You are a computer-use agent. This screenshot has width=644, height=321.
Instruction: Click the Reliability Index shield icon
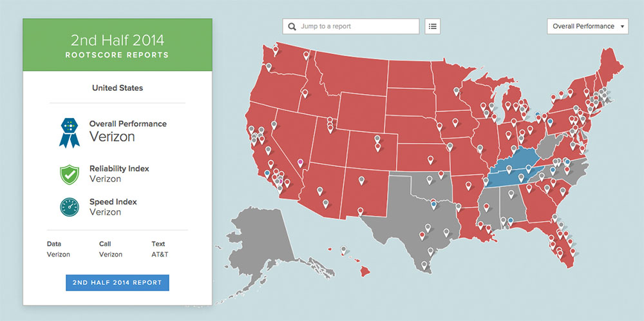(68, 173)
